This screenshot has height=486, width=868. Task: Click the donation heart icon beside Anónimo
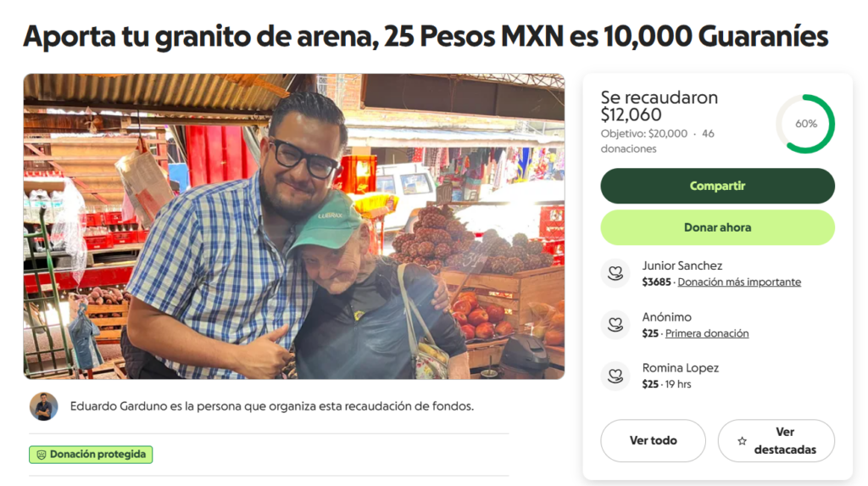click(x=615, y=325)
